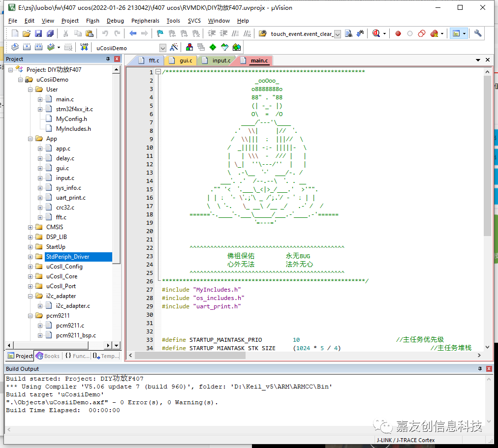
Task: Switch to the Functions panel tab
Action: pyautogui.click(x=77, y=356)
